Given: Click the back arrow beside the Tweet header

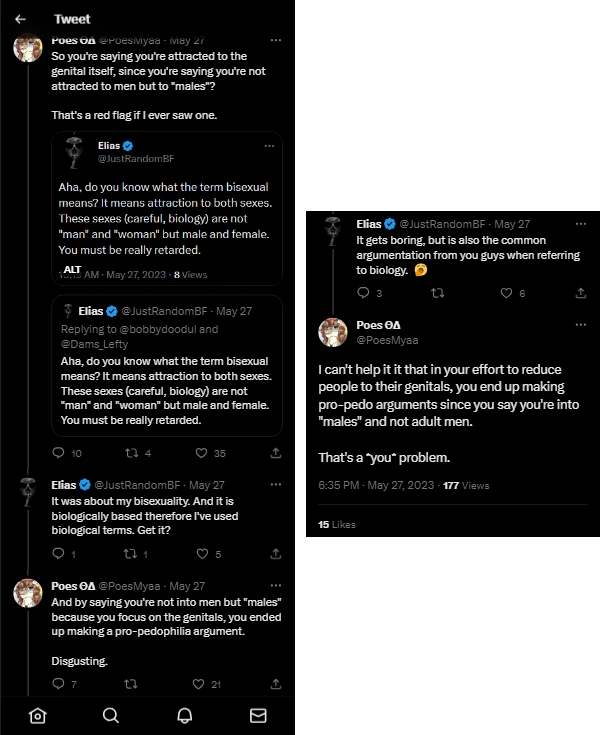Looking at the screenshot, I should click(21, 18).
